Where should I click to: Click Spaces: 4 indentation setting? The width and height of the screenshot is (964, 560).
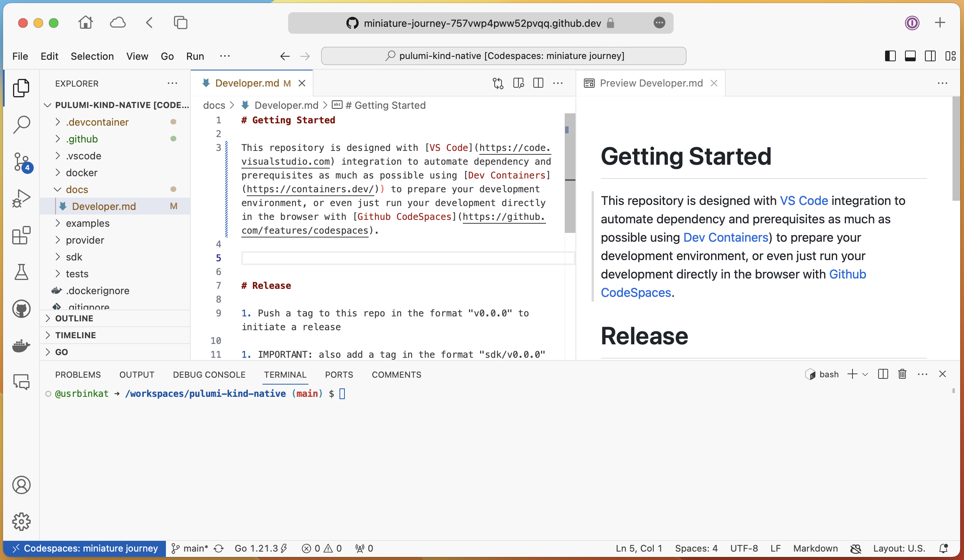coord(696,549)
